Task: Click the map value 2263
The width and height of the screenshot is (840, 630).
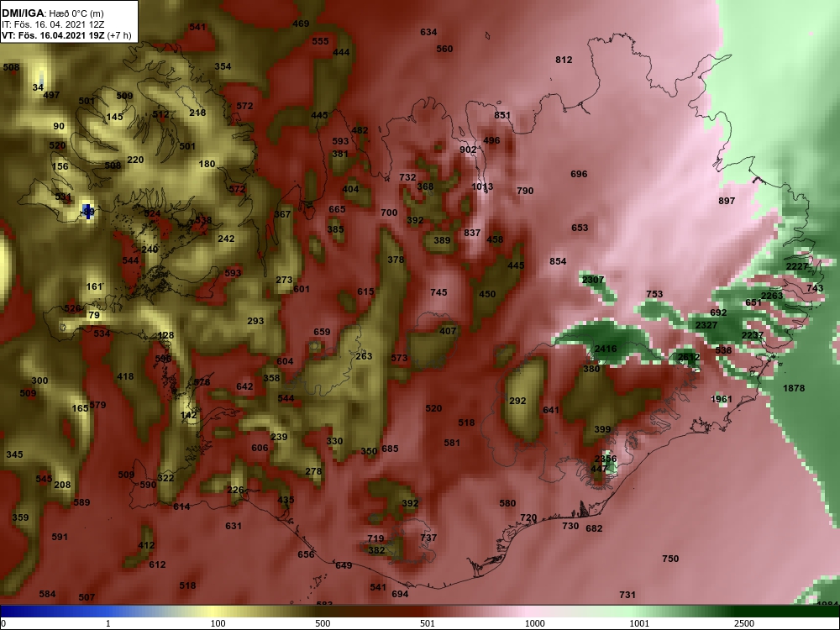Action: pyautogui.click(x=772, y=296)
